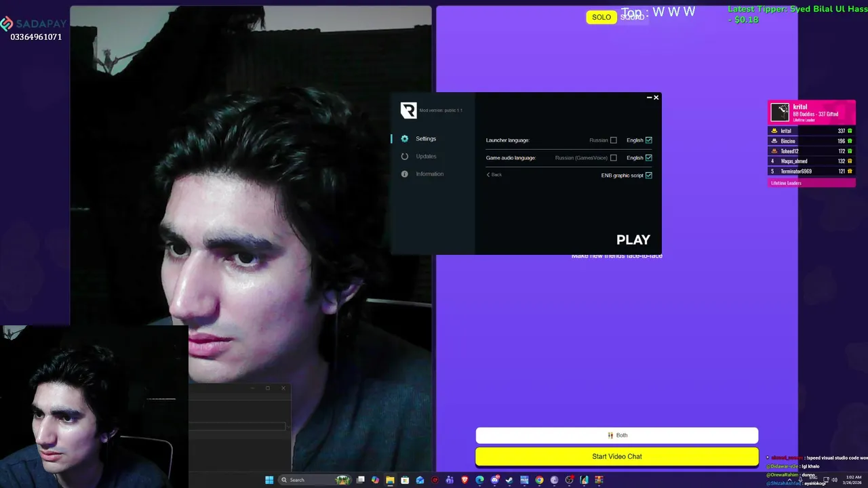The image size is (868, 488).
Task: Open OBS Studio from the taskbar
Action: pyautogui.click(x=569, y=480)
